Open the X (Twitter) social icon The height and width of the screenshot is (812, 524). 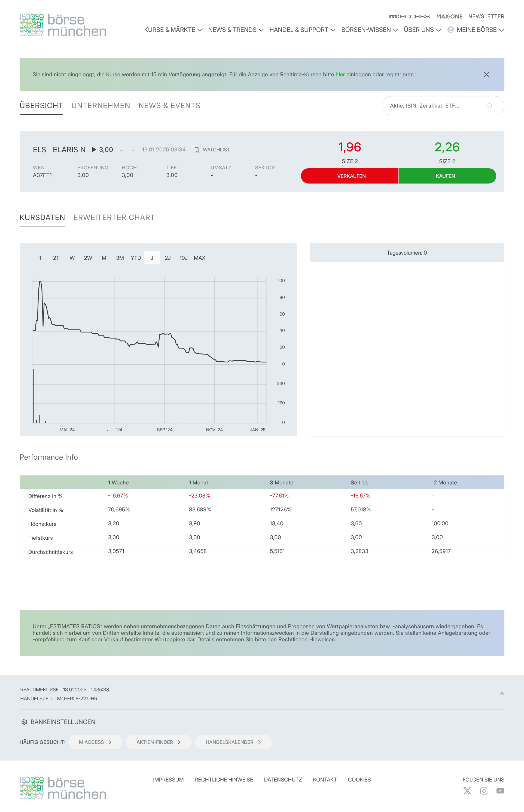467,791
